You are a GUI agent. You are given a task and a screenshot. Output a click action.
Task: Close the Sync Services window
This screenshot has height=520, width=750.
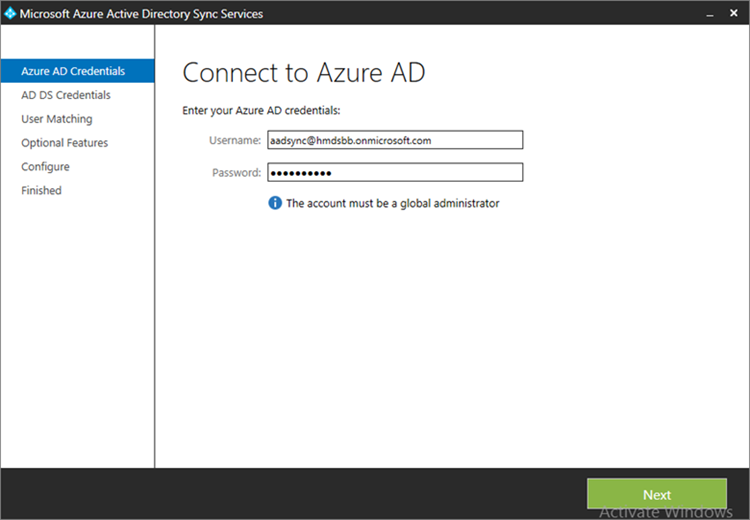click(734, 13)
